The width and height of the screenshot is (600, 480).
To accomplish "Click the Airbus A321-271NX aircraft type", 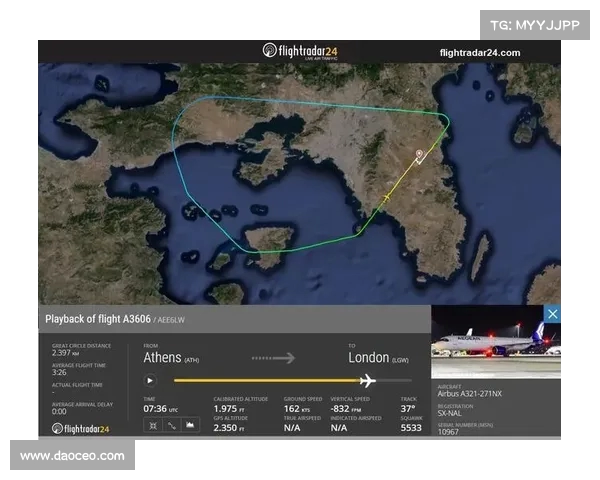I will 470,394.
